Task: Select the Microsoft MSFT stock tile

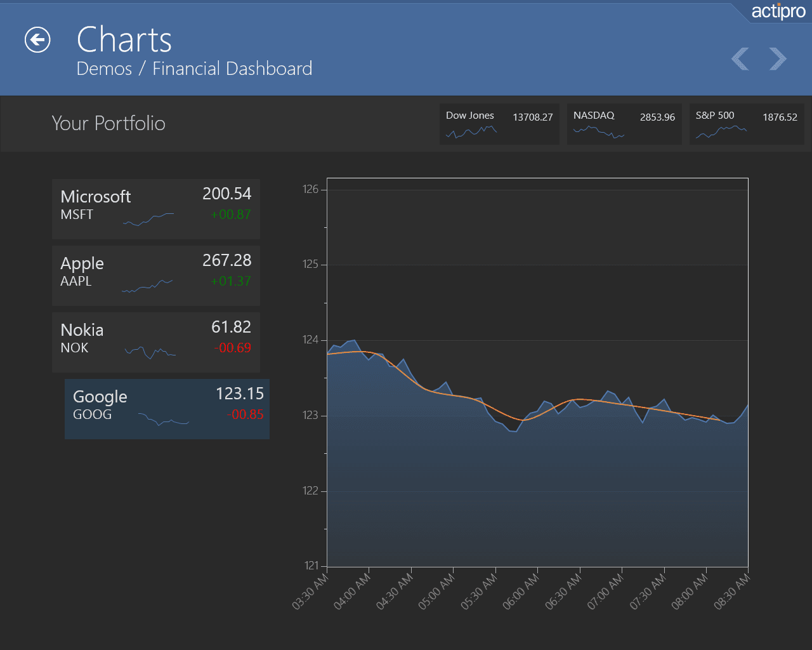Action: click(x=156, y=209)
